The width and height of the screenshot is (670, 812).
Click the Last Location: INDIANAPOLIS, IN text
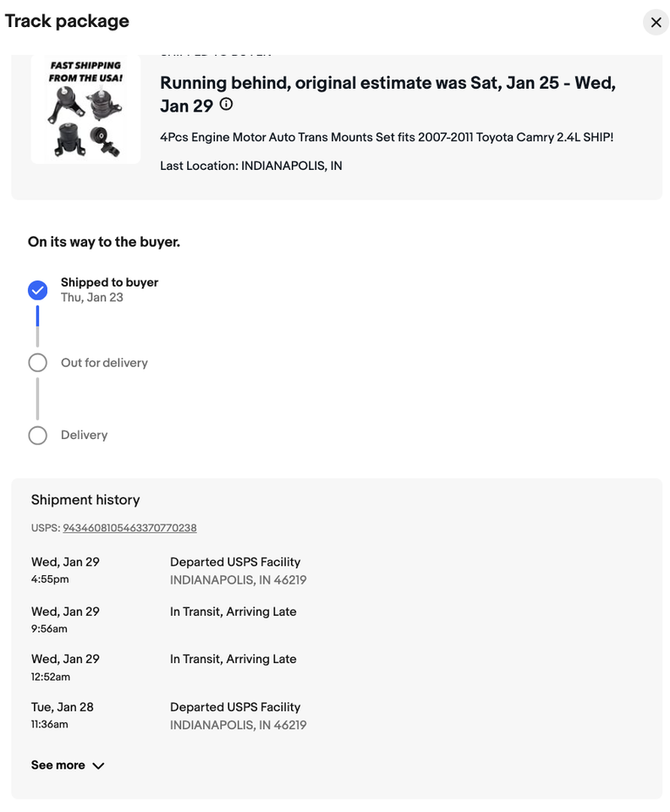click(251, 166)
